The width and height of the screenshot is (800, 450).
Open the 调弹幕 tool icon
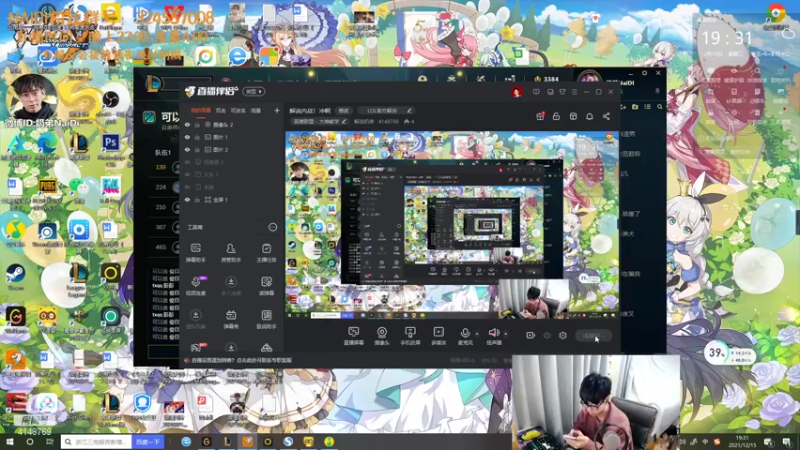[266, 286]
